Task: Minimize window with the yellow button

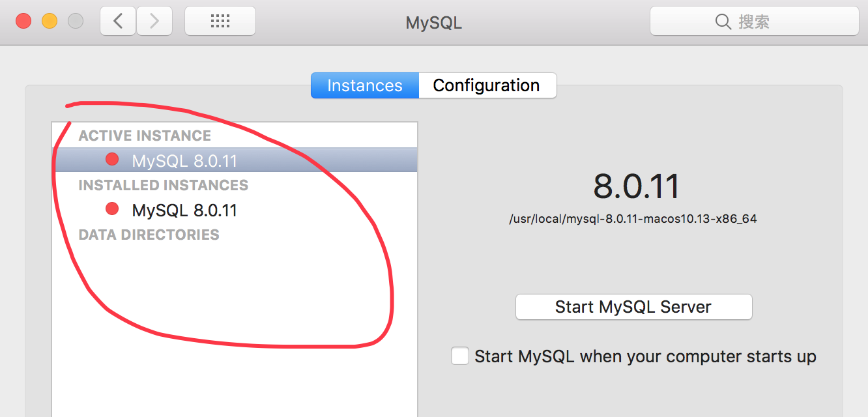Action: [50, 22]
